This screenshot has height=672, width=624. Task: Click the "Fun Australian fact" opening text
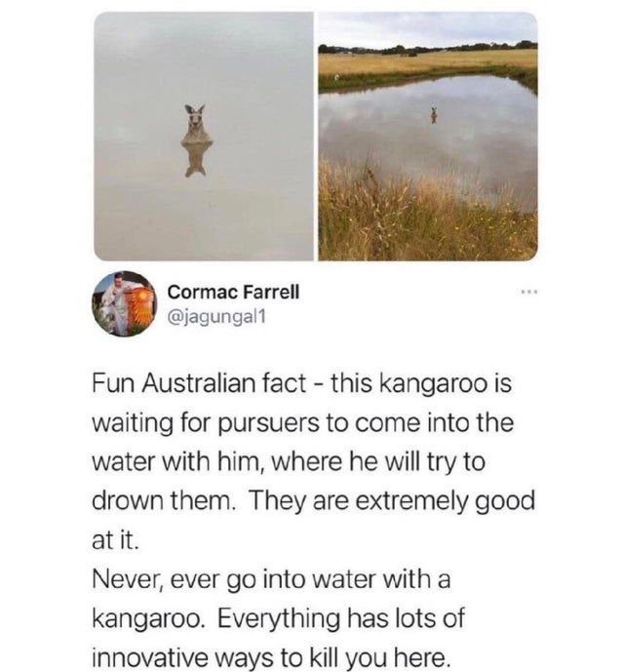tap(199, 383)
